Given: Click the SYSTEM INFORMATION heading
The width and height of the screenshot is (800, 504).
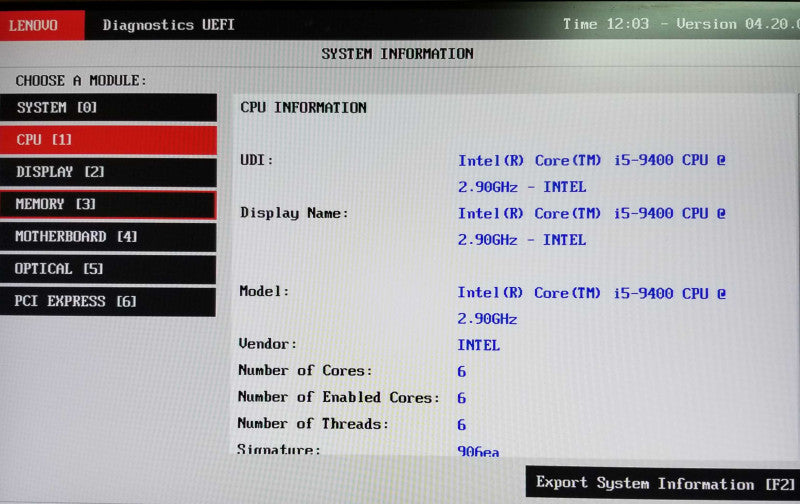Looking at the screenshot, I should [x=397, y=54].
